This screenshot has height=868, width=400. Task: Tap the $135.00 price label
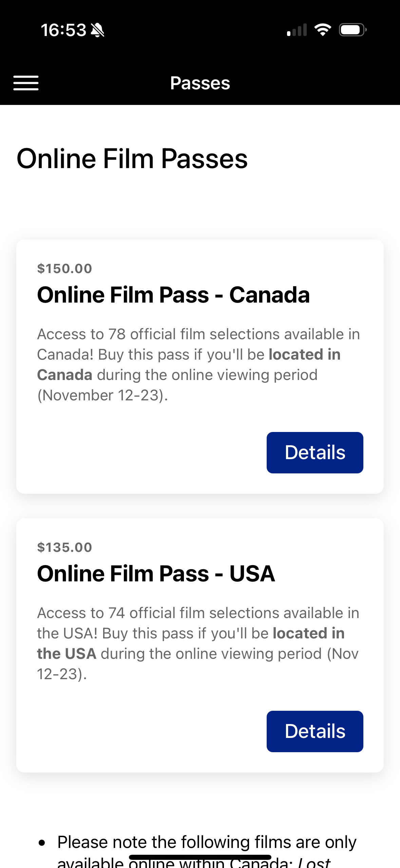pyautogui.click(x=64, y=547)
